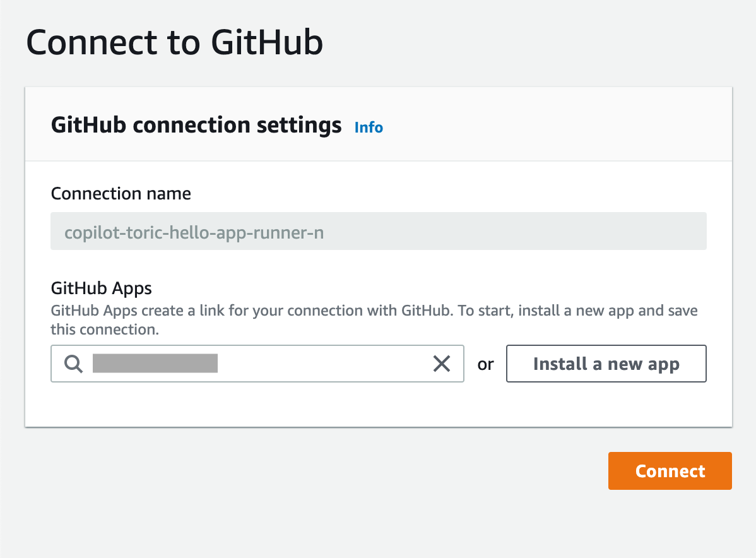The width and height of the screenshot is (756, 558).
Task: Click the magnifying glass search icon
Action: (x=74, y=364)
